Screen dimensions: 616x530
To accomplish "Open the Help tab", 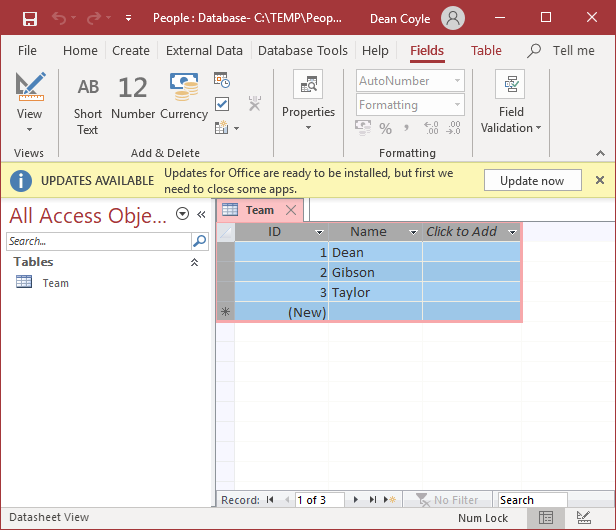I will click(x=375, y=51).
